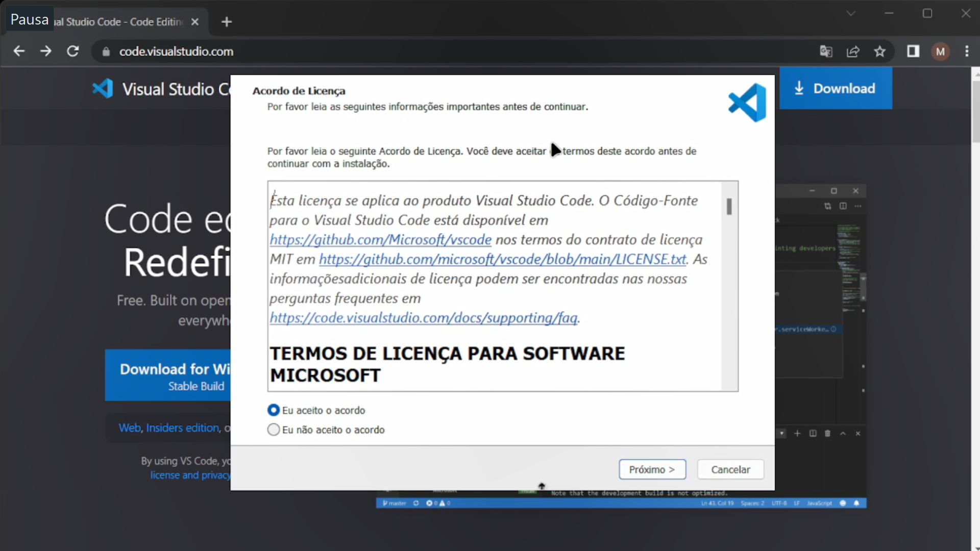Click VS Code logo in installer dialog
Viewport: 980px width, 551px height.
click(x=747, y=103)
